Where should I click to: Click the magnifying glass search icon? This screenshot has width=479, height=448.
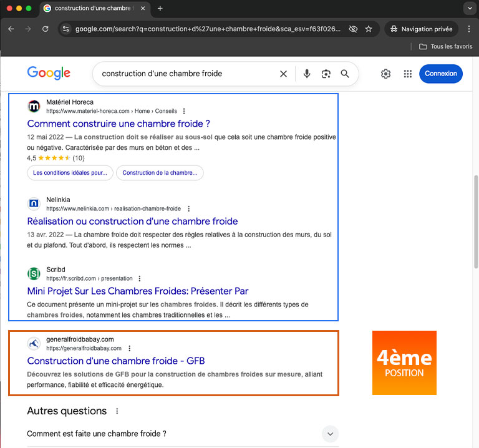tap(345, 74)
